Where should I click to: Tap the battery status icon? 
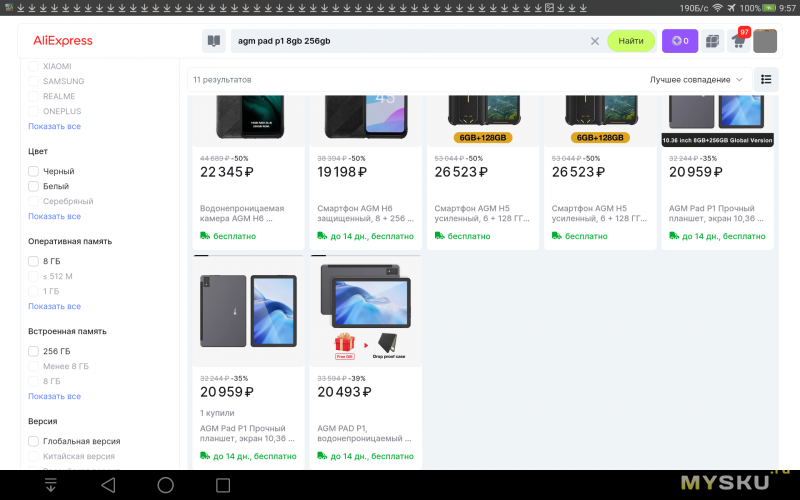[x=769, y=8]
